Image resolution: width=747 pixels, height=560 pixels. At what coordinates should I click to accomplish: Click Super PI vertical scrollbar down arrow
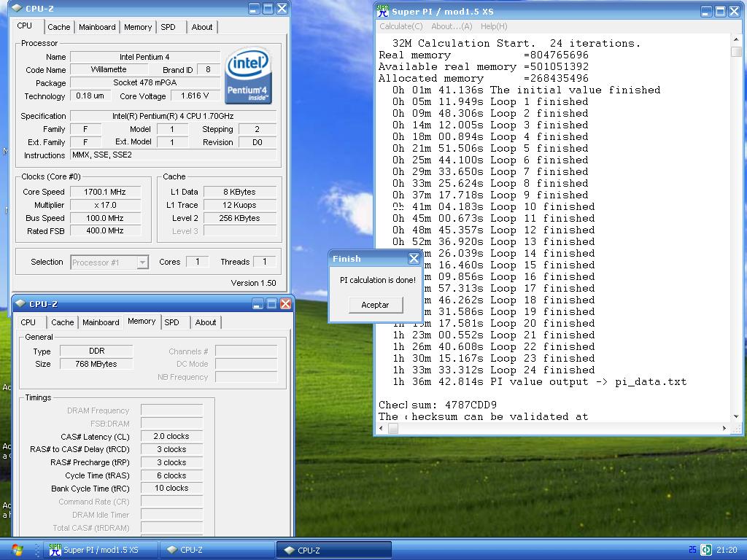[737, 416]
